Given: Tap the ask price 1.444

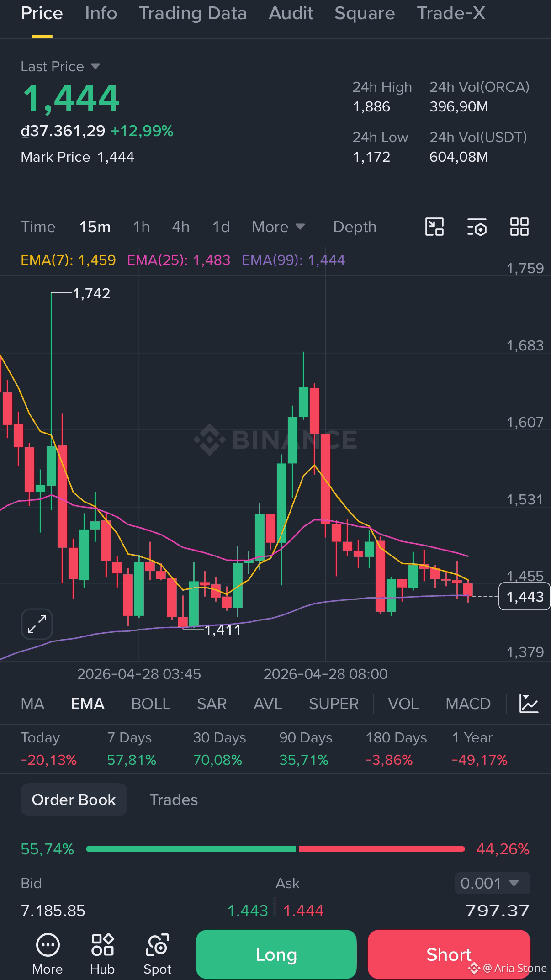Looking at the screenshot, I should click(x=303, y=911).
